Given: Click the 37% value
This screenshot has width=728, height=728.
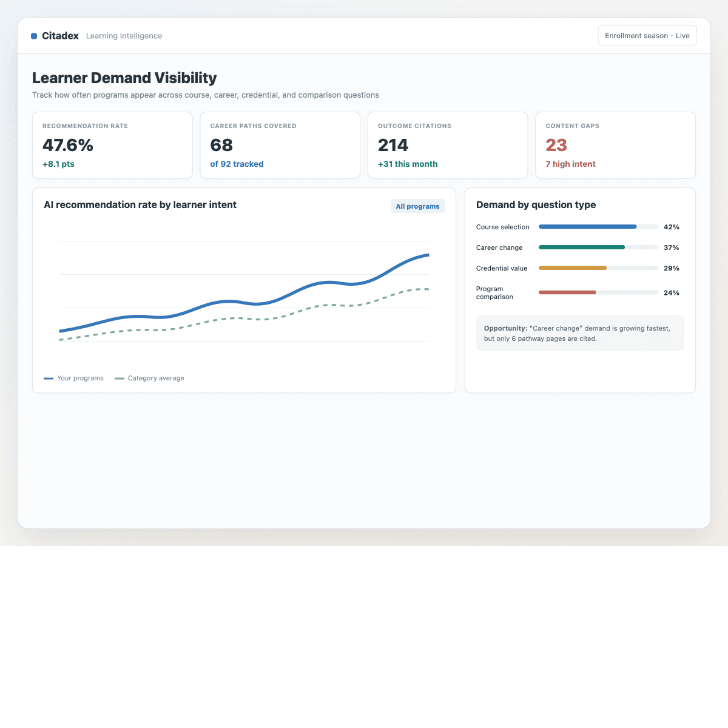Looking at the screenshot, I should [x=671, y=248].
